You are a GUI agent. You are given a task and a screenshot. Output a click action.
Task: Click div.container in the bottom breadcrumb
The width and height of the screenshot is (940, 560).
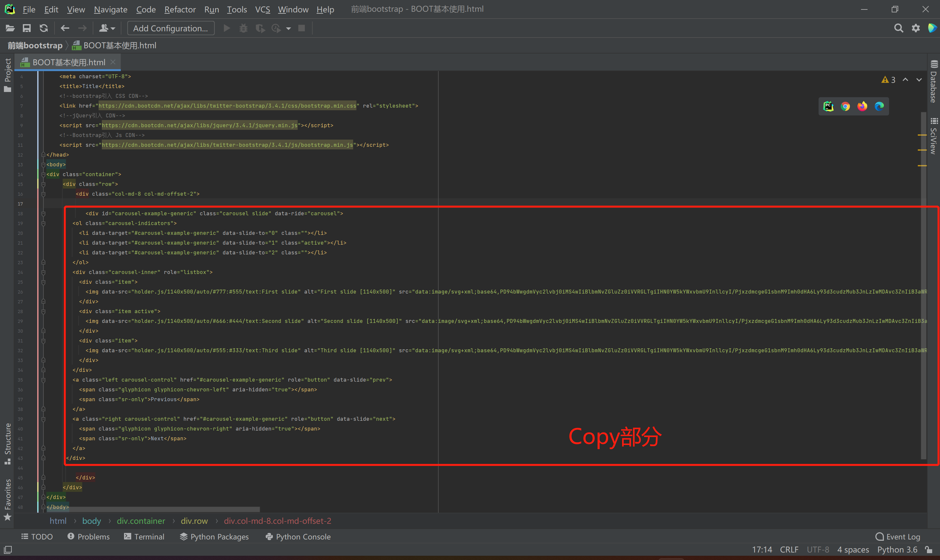coord(141,521)
